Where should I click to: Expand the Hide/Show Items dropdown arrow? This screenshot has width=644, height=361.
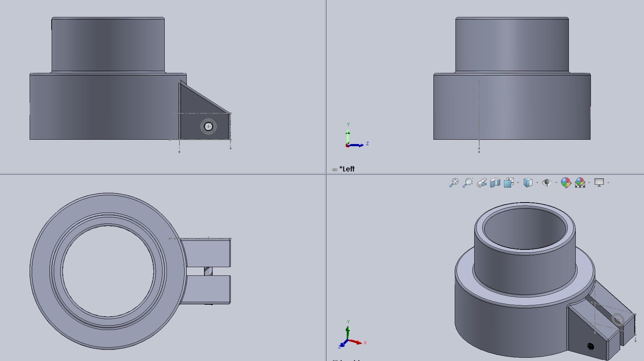[x=556, y=183]
